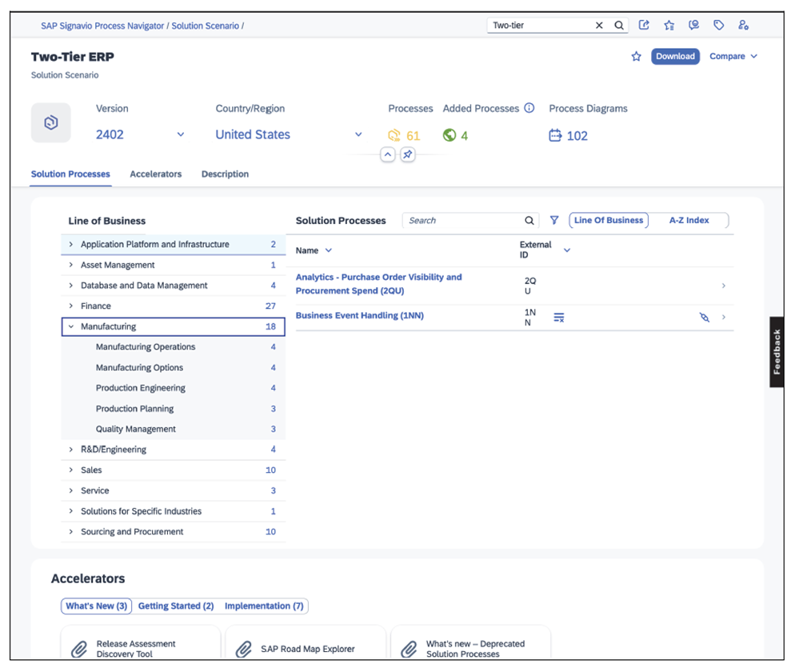
Task: Toggle the star favorite next to Download
Action: (635, 56)
